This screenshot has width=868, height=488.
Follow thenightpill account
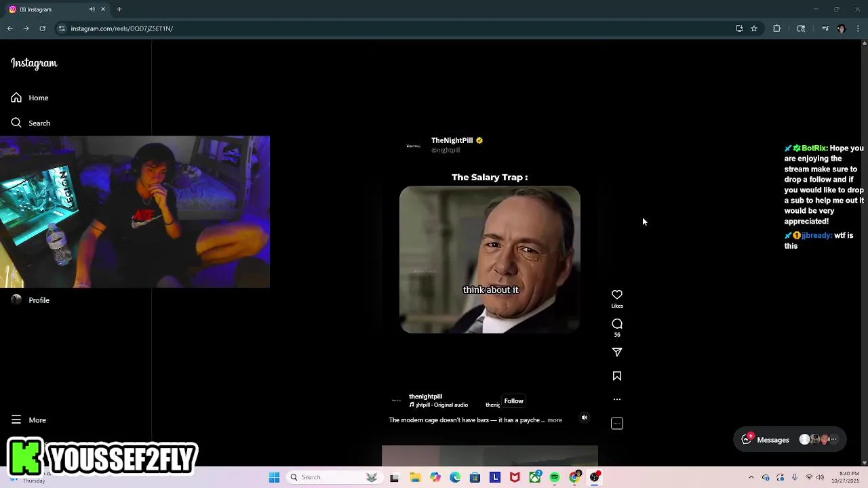513,401
